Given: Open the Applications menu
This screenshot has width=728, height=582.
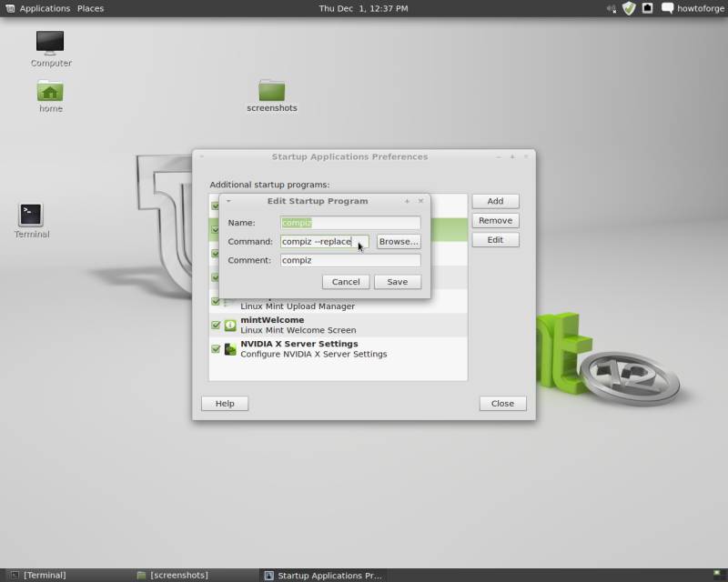Looking at the screenshot, I should pyautogui.click(x=45, y=8).
